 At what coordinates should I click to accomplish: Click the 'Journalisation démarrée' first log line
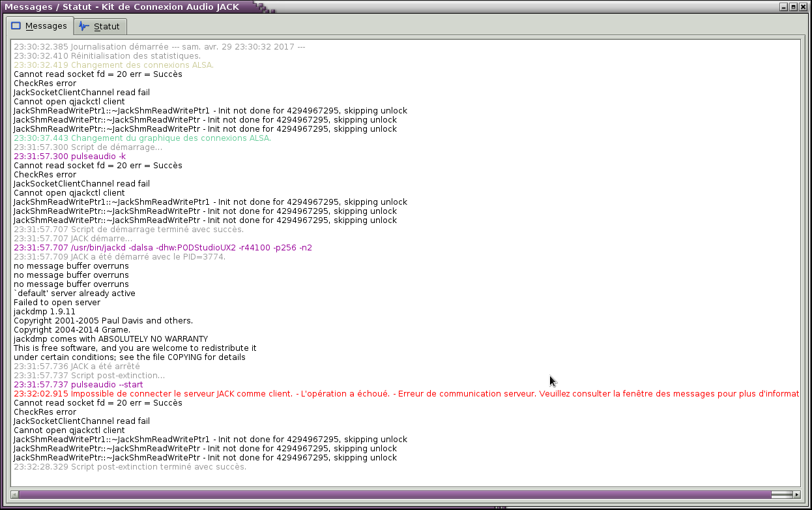click(160, 47)
